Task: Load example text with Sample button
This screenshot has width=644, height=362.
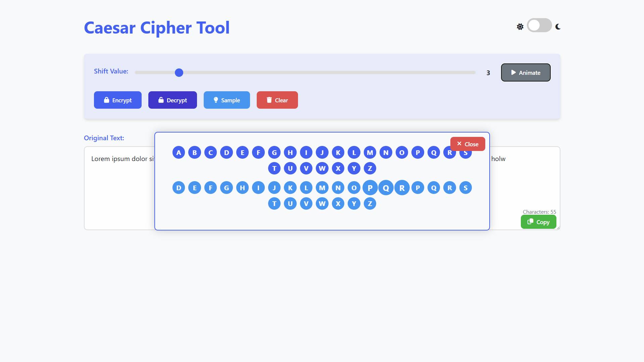Action: point(227,100)
